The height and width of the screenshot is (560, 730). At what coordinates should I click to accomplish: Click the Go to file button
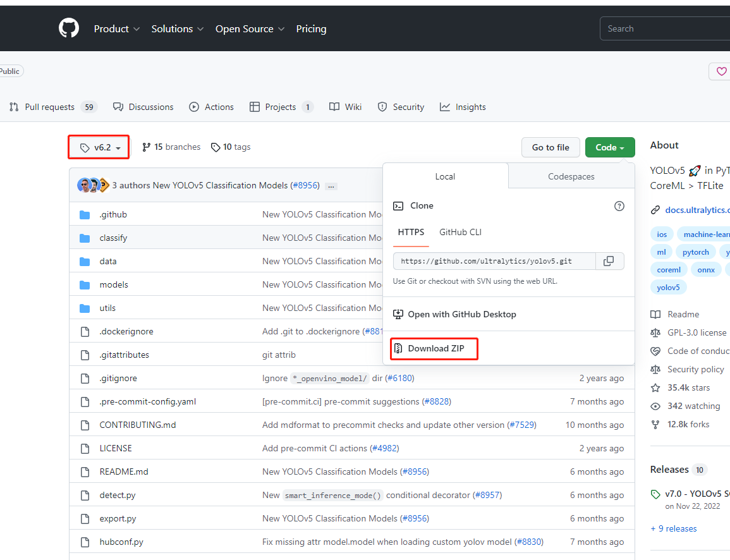coord(551,147)
